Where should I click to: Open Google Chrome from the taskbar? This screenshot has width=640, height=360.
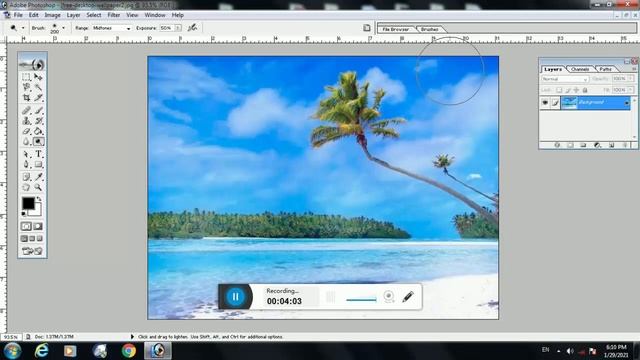[x=129, y=351]
